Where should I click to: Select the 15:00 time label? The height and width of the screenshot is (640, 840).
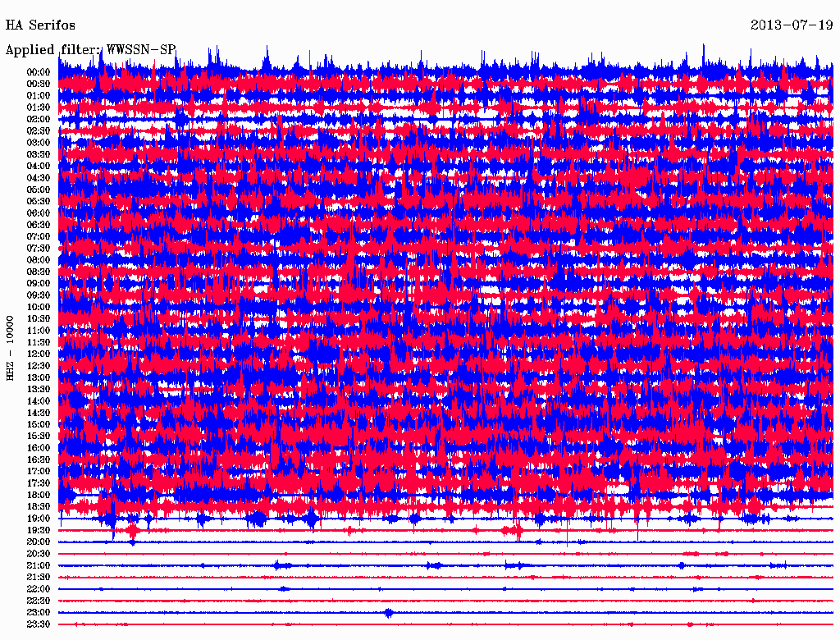(39, 424)
